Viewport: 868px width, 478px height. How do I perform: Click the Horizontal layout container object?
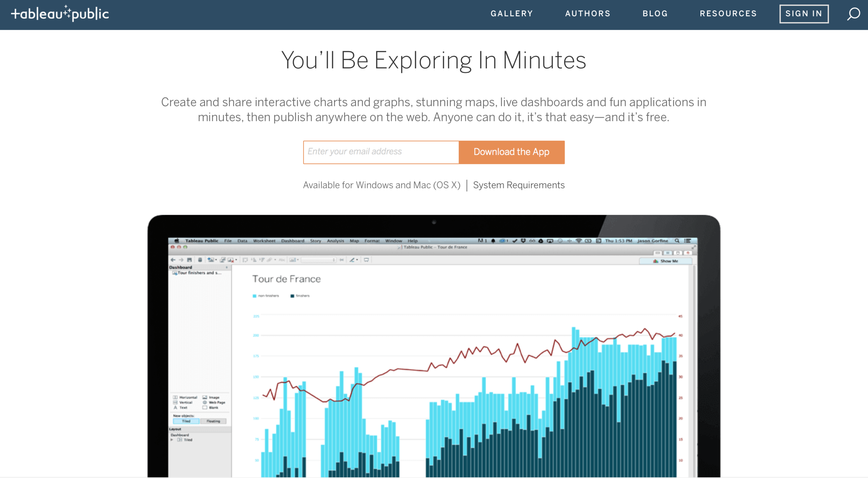[185, 397]
